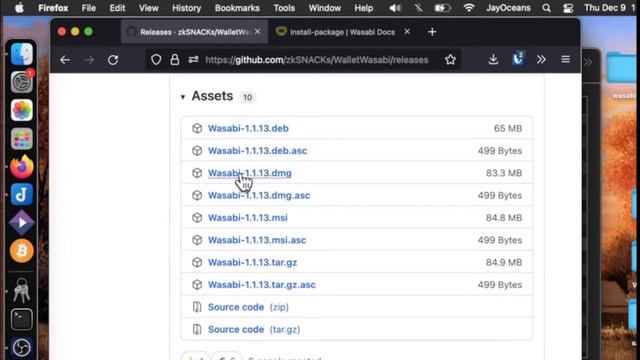
Task: Go back to previous page
Action: click(65, 60)
